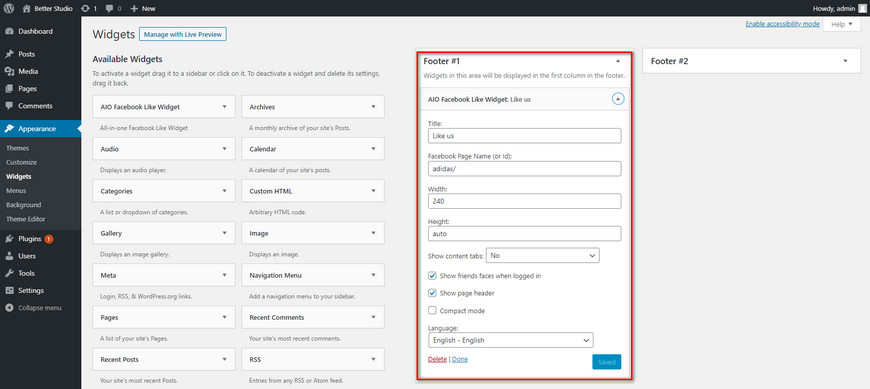Click the Better Studio home icon
Screen dimensions: 870x389
coord(26,8)
